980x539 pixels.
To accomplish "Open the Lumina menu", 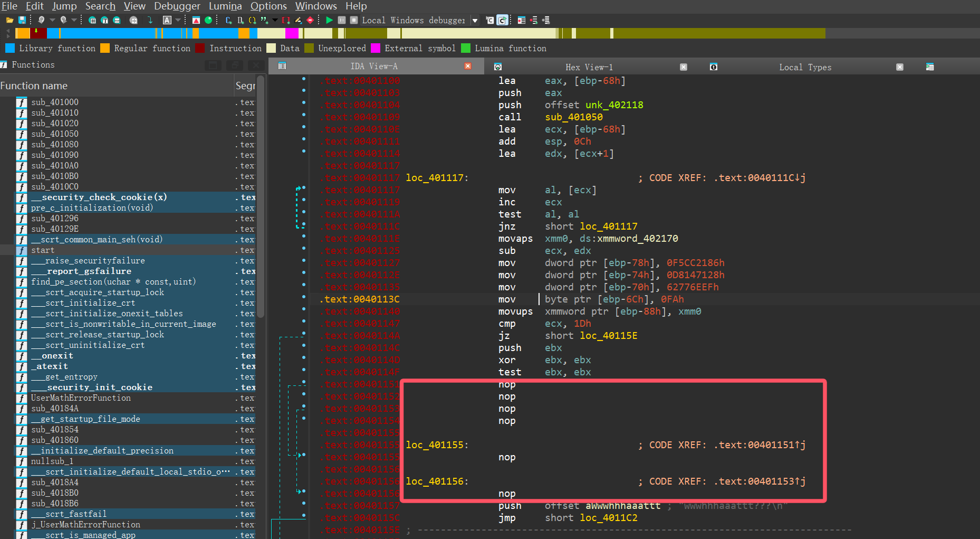I will 225,6.
